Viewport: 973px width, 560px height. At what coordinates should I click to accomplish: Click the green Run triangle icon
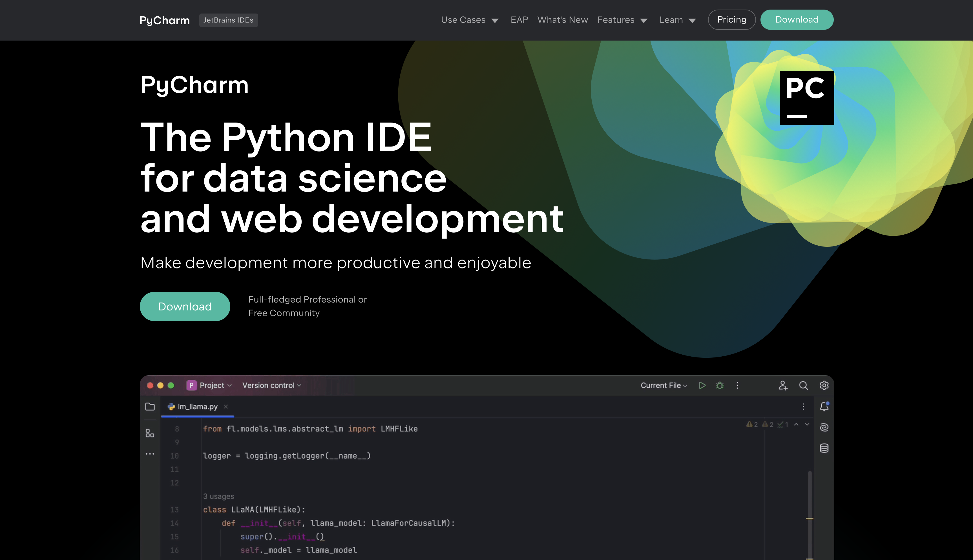(x=702, y=385)
